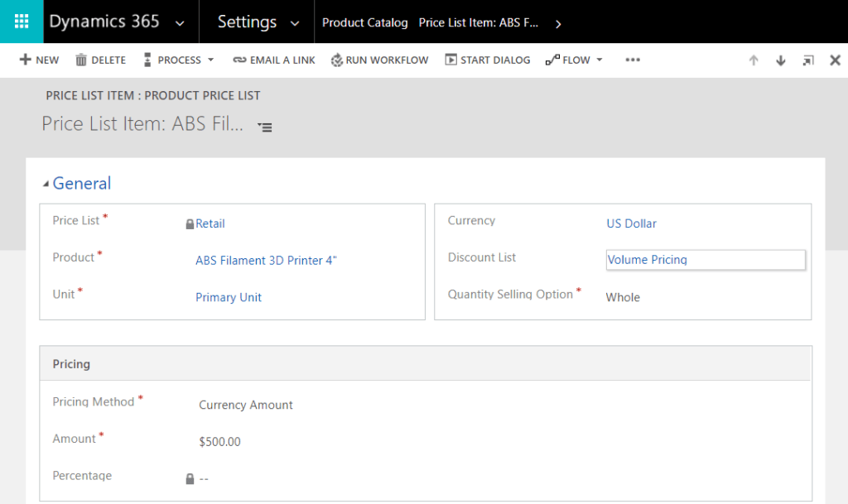
Task: Open the Settings area dropdown
Action: [296, 21]
